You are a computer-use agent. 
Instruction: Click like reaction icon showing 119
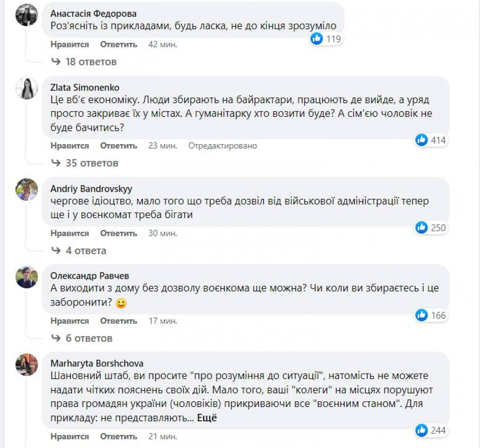pos(316,39)
